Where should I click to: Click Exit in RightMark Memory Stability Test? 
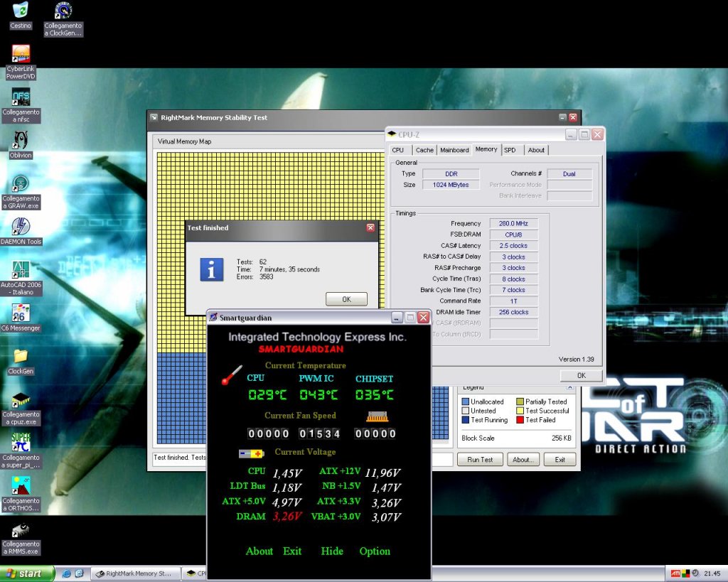point(560,460)
